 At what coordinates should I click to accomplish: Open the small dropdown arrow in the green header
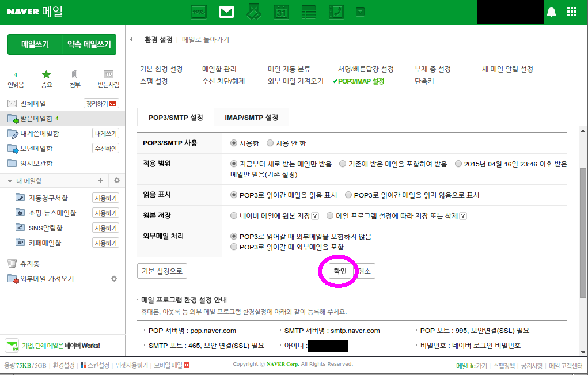(361, 11)
